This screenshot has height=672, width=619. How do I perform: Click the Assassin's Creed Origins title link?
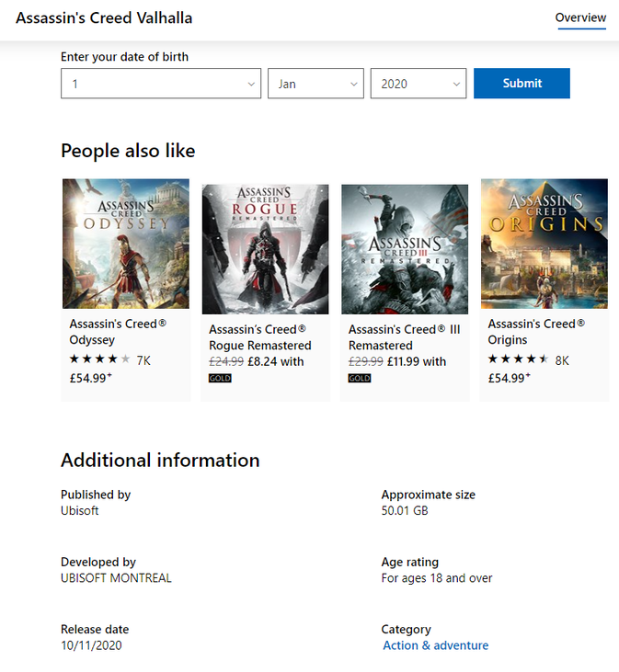coord(536,331)
